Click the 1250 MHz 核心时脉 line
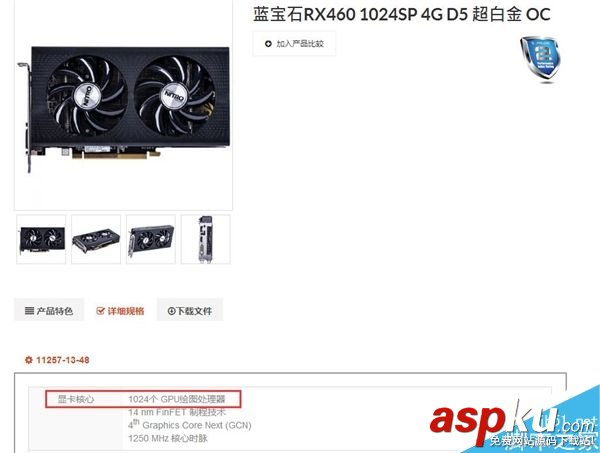This screenshot has width=600, height=453. click(168, 438)
